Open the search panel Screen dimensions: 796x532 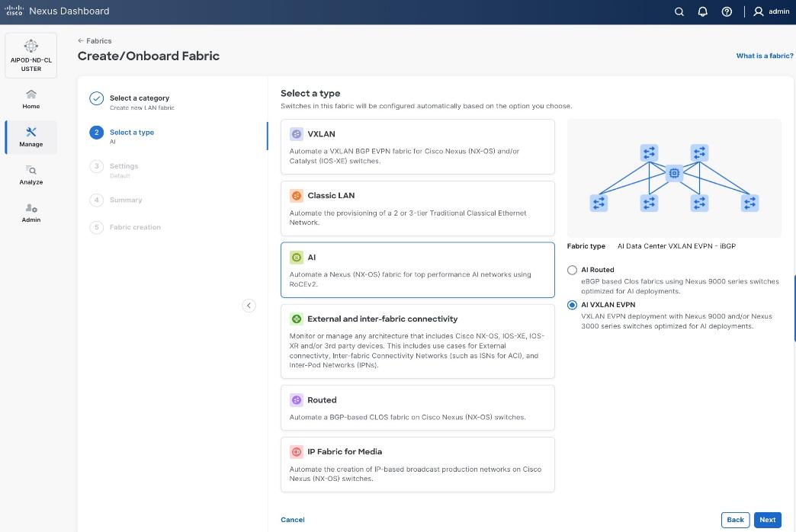(x=679, y=11)
